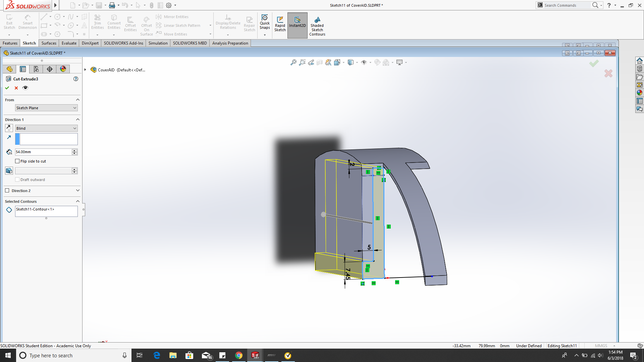
Task: Open Chrome from the taskbar
Action: [x=239, y=356]
